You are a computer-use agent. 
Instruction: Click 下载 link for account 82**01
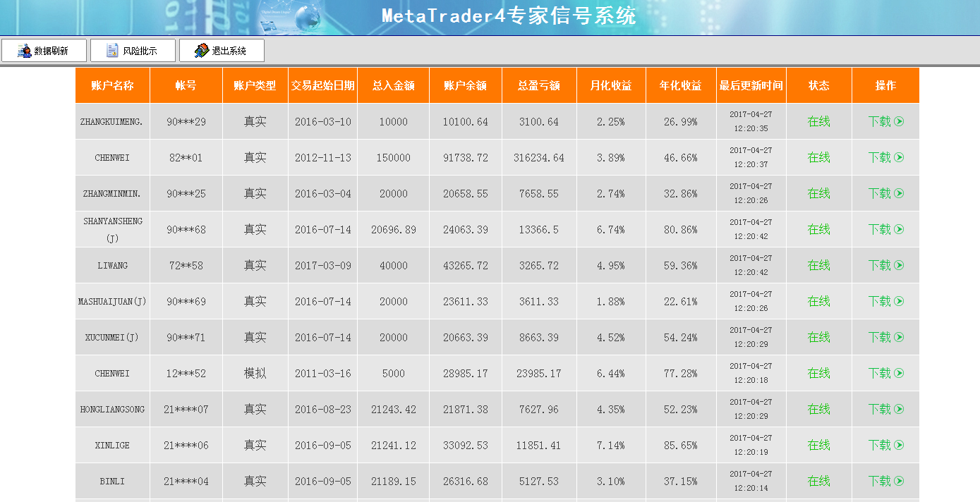pyautogui.click(x=880, y=157)
